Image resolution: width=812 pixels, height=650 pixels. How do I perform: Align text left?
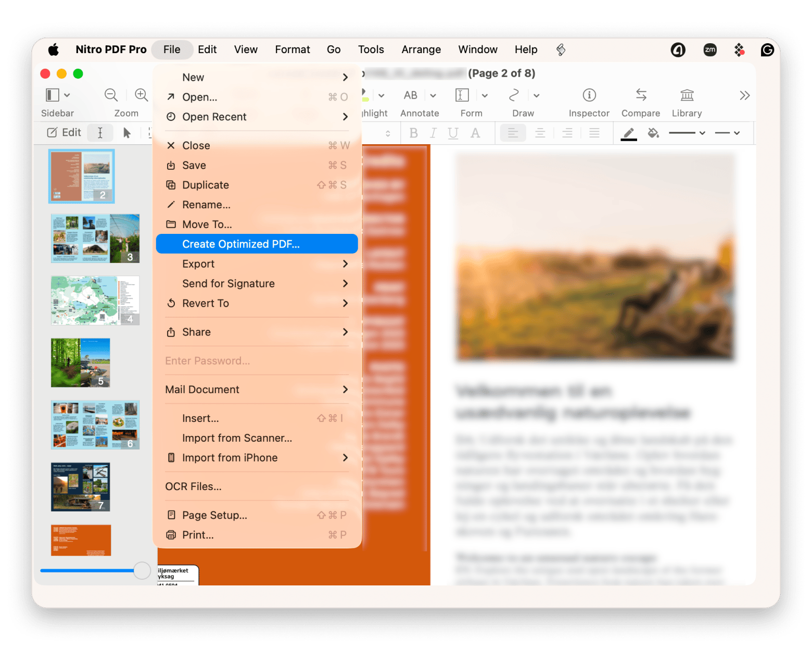[513, 133]
